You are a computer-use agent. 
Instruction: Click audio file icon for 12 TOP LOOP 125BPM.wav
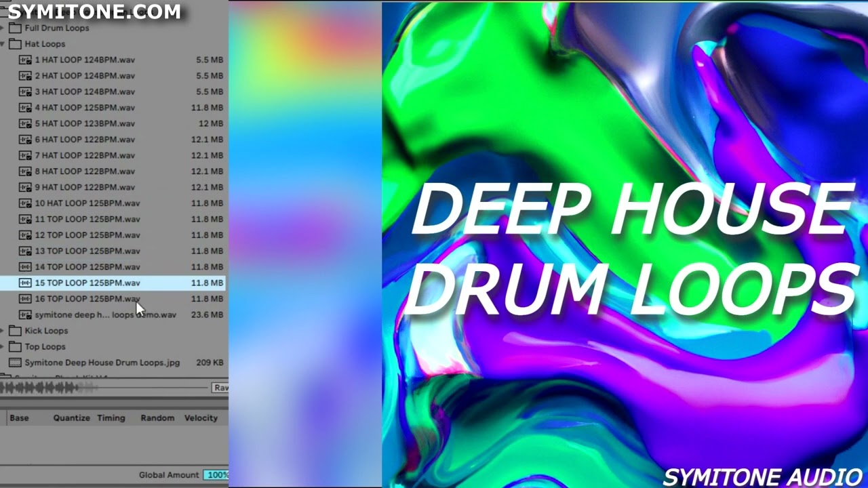(25, 235)
